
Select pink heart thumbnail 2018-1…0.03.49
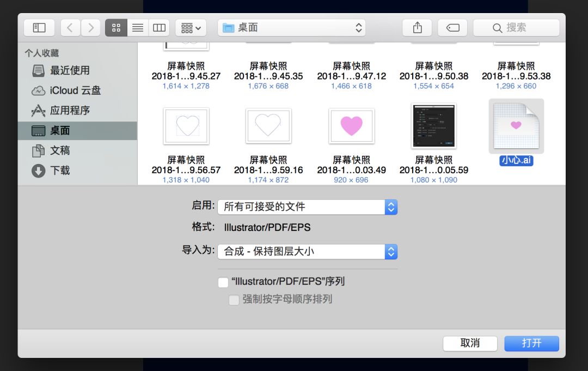pos(351,126)
